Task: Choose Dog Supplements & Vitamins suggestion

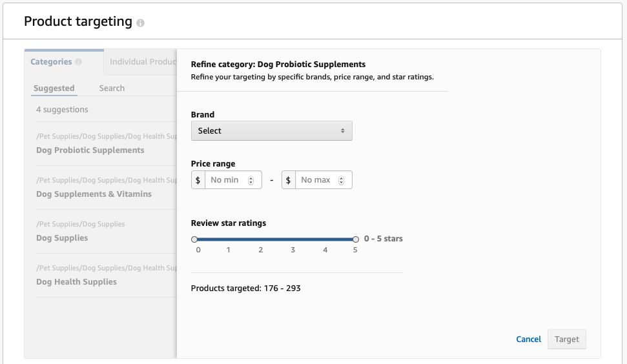Action: tap(94, 194)
